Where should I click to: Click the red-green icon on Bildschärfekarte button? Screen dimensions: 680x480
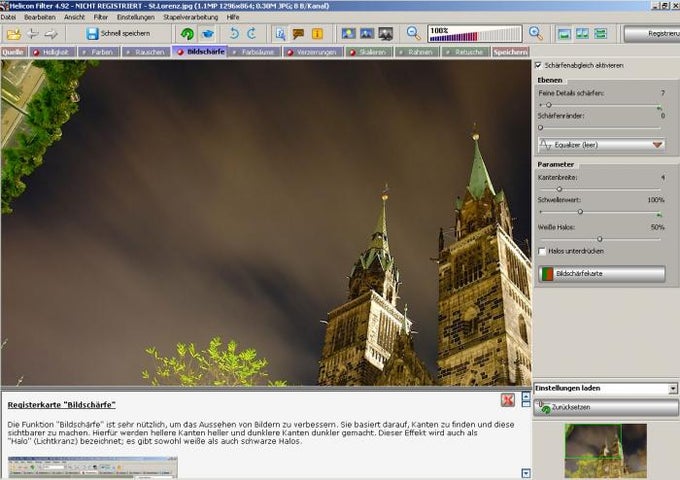[x=547, y=274]
